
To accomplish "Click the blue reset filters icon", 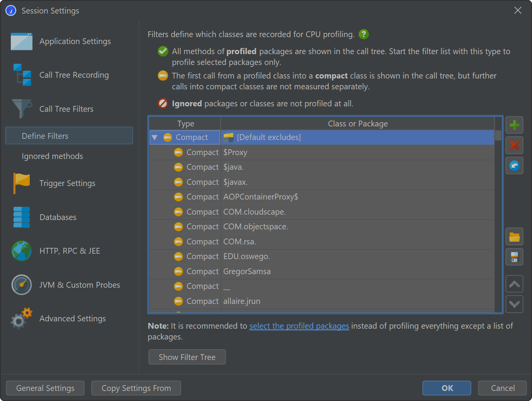I will point(514,166).
